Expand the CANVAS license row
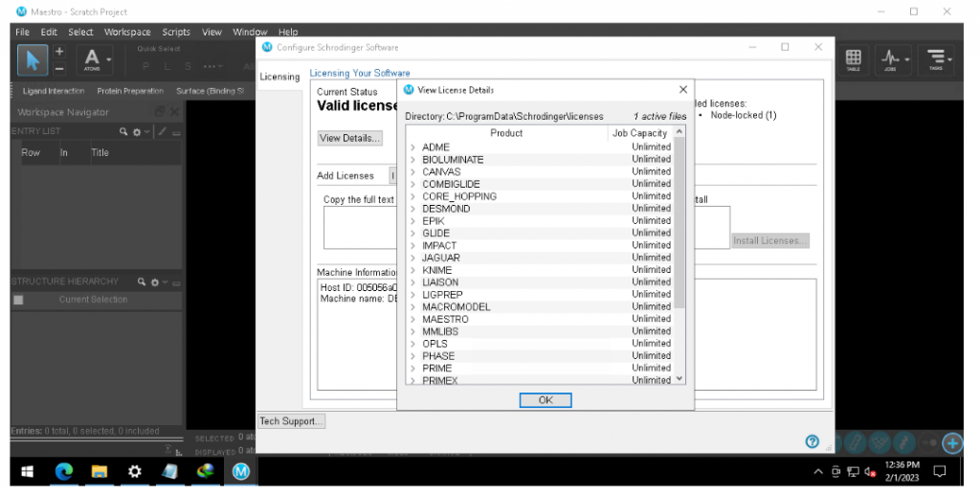The height and width of the screenshot is (495, 980). pos(412,172)
